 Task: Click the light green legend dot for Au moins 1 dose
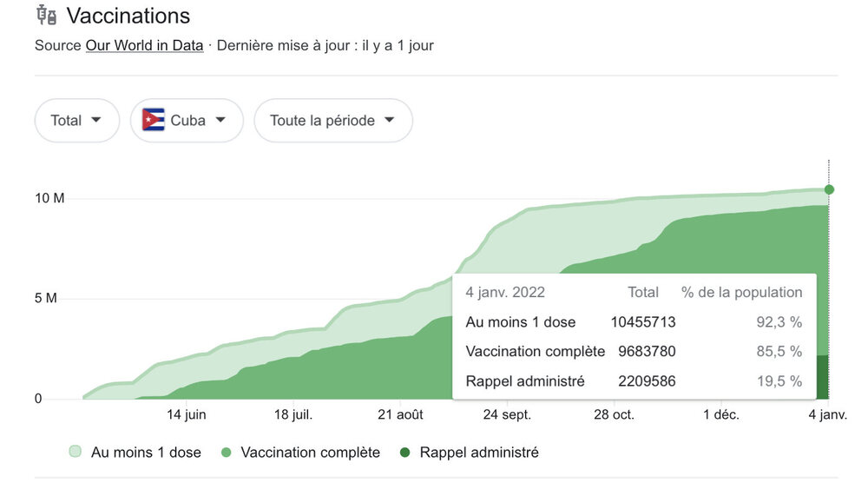click(76, 453)
